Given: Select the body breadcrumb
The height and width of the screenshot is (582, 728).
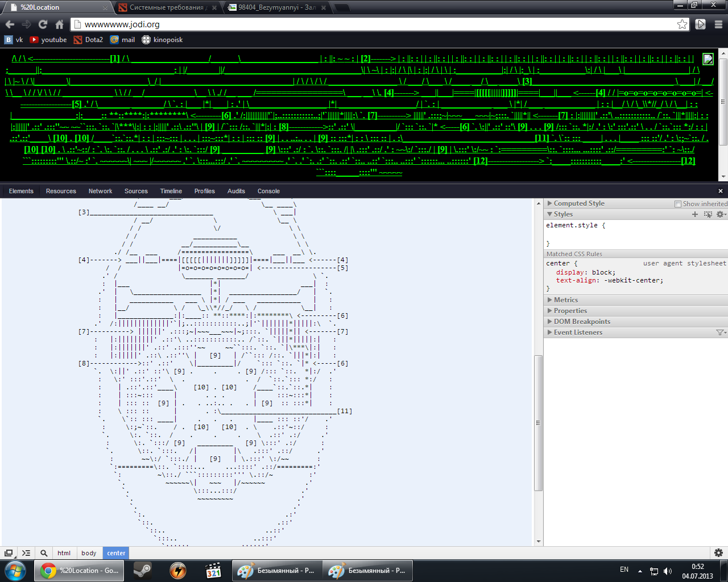Looking at the screenshot, I should 89,553.
